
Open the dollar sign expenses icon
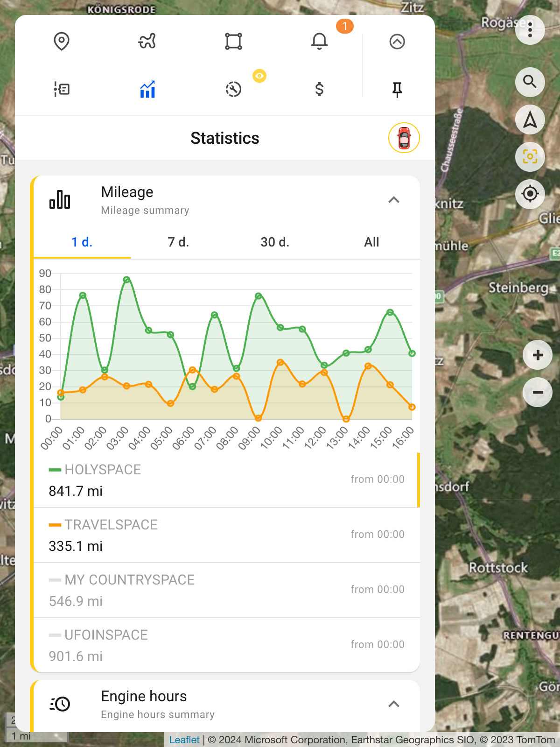(320, 89)
